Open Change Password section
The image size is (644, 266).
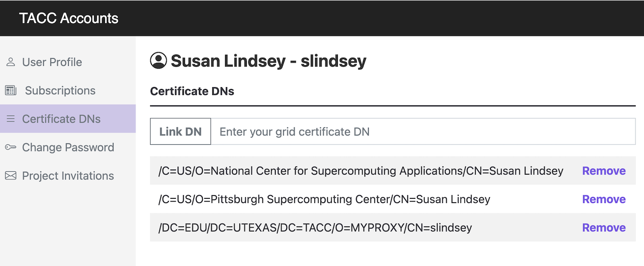68,147
